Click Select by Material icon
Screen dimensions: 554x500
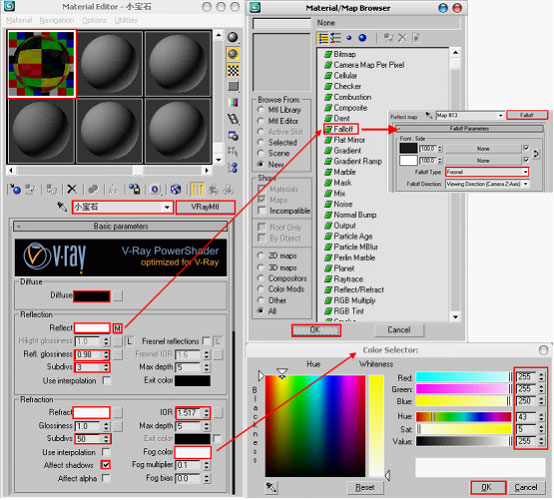pyautogui.click(x=233, y=151)
